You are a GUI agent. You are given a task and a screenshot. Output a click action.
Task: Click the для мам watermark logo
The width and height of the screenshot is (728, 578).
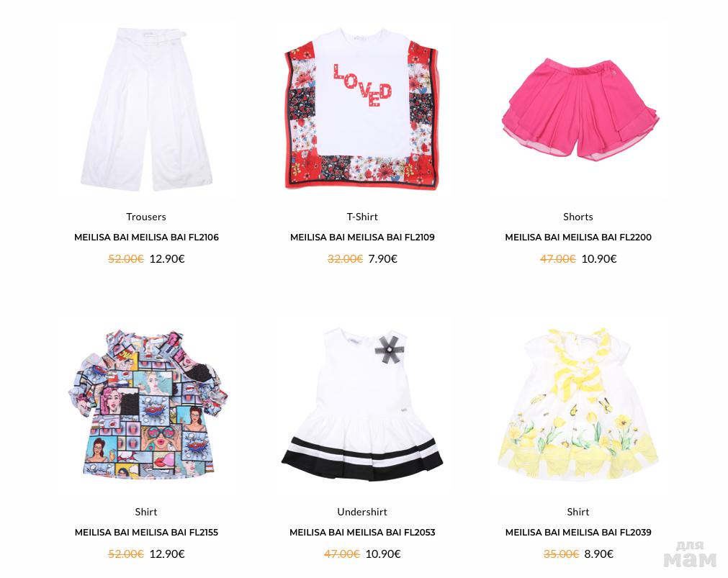(x=691, y=554)
